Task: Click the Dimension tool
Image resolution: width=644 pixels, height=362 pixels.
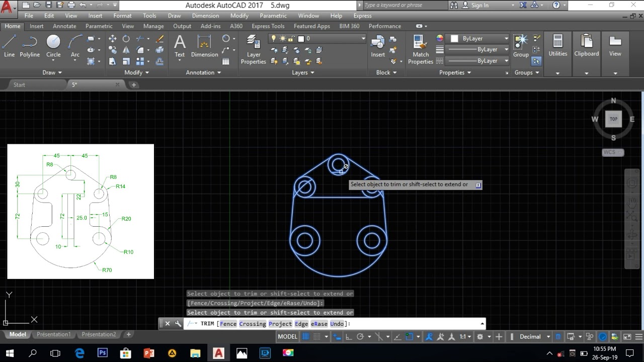Action: [x=204, y=45]
